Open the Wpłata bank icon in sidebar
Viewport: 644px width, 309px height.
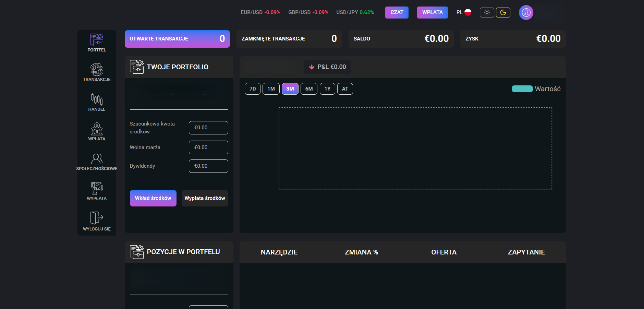tap(97, 129)
